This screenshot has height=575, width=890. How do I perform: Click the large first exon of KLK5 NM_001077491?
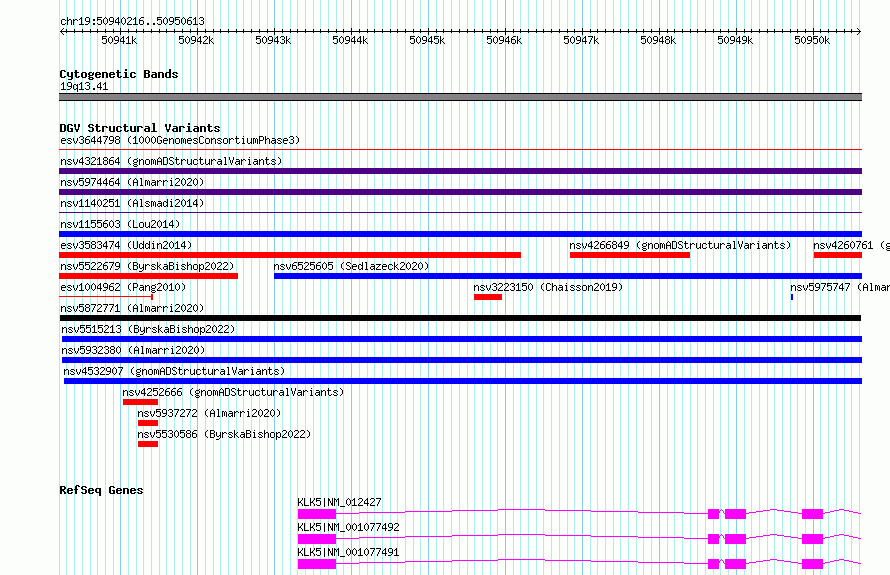(x=317, y=564)
